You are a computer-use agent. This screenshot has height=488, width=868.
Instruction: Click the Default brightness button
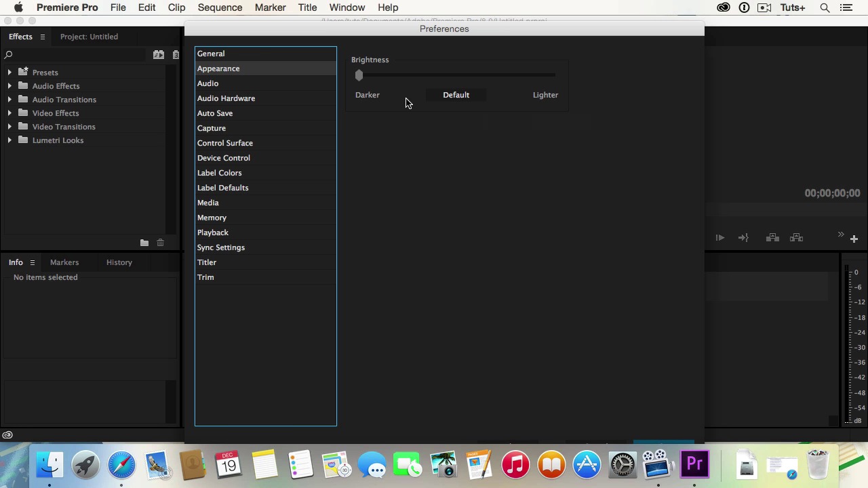[x=456, y=95]
